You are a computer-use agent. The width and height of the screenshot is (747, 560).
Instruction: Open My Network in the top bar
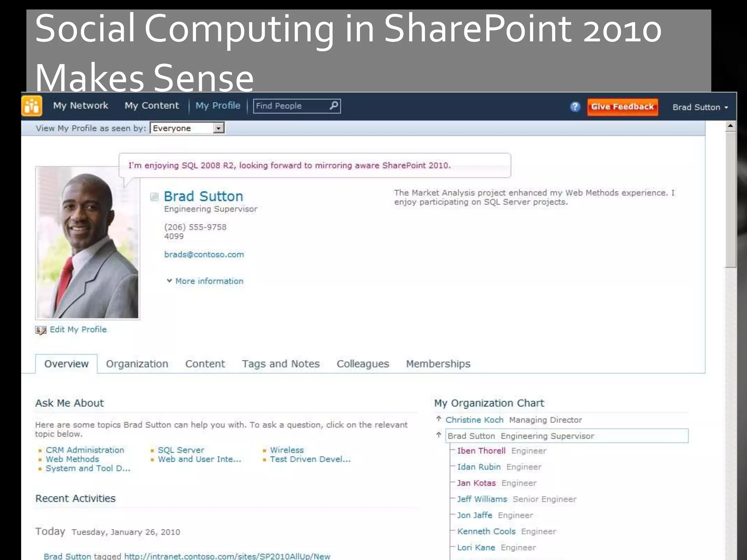[x=81, y=105]
